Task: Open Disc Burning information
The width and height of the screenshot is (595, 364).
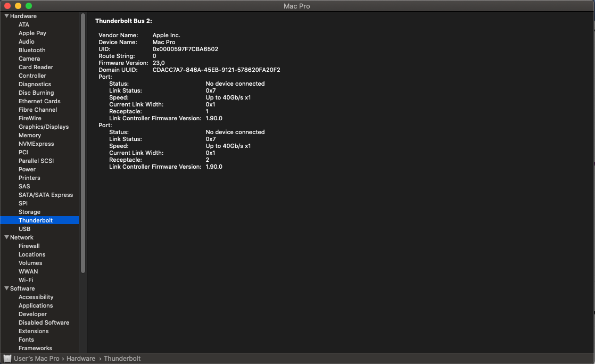Action: [x=36, y=93]
